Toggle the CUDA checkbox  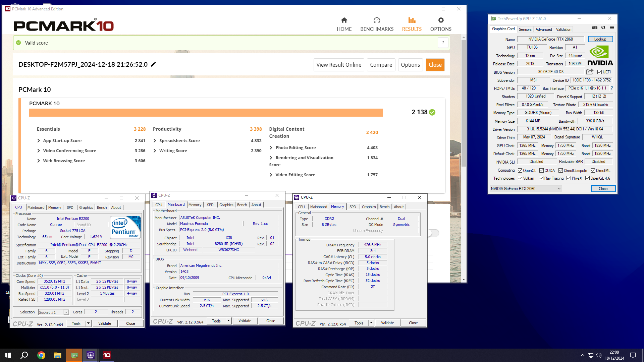(541, 171)
